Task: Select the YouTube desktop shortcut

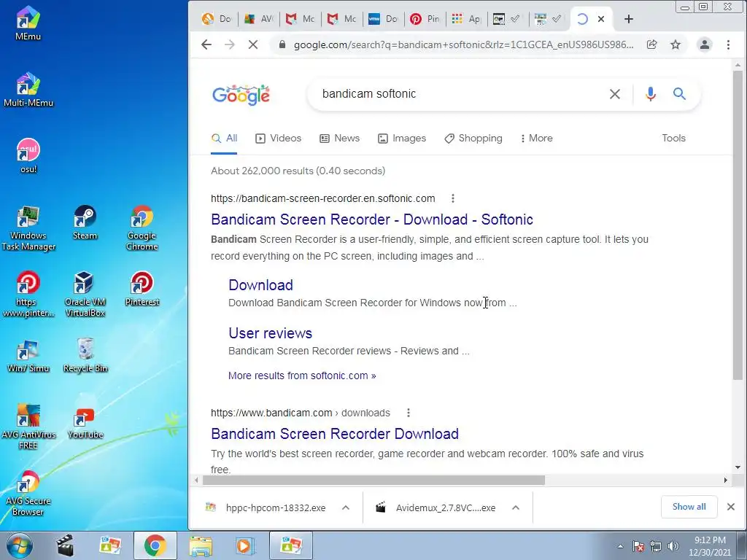Action: (85, 422)
